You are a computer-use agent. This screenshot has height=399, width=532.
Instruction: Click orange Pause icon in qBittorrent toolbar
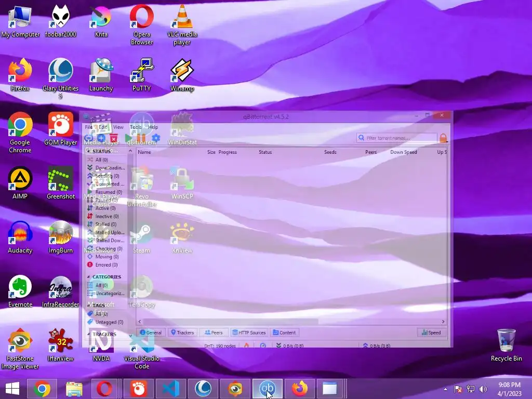point(141,138)
